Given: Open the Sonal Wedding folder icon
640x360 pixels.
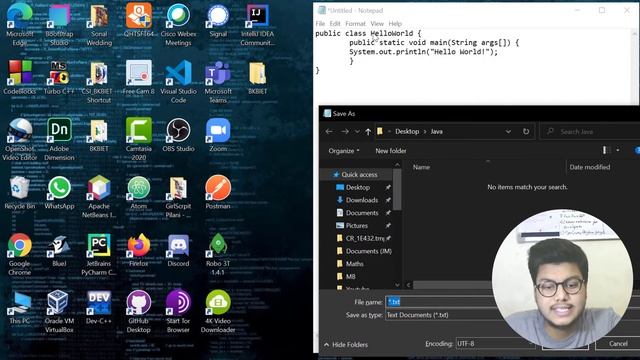Looking at the screenshot, I should coord(99,24).
